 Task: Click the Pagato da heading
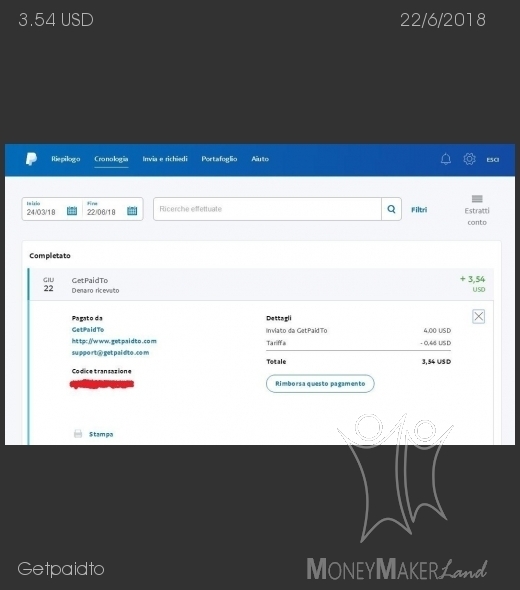[x=87, y=318]
